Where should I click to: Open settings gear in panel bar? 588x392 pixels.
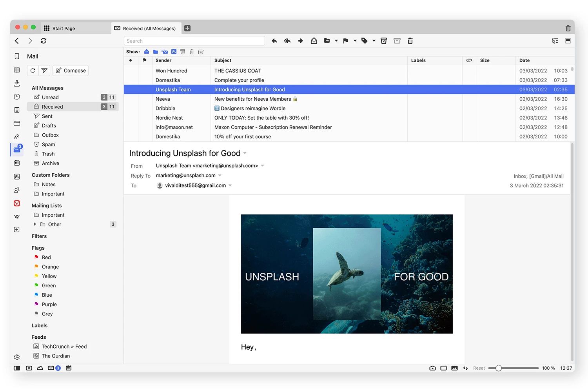click(17, 357)
